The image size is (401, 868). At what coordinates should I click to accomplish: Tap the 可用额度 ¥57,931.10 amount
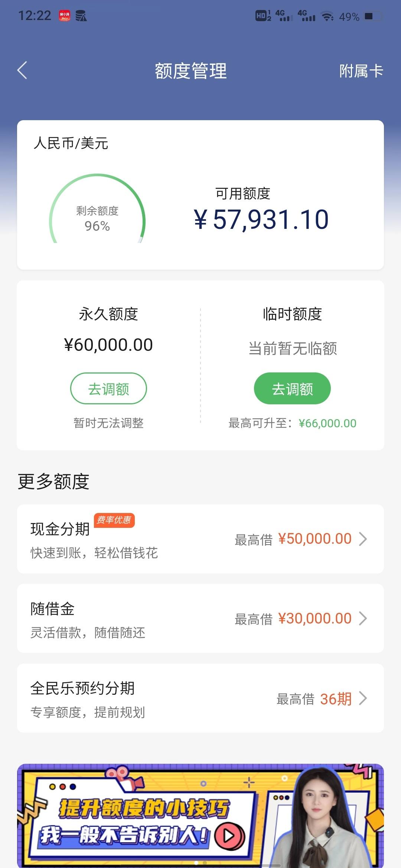click(261, 219)
